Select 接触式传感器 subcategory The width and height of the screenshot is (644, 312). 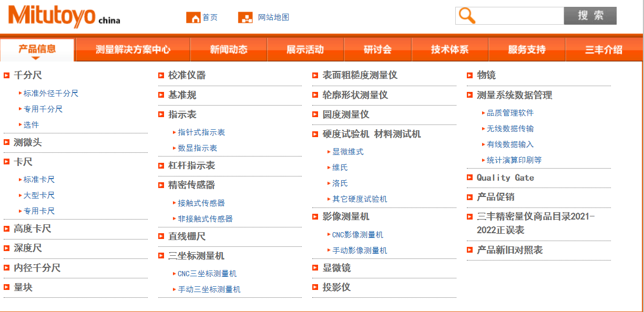tap(201, 203)
